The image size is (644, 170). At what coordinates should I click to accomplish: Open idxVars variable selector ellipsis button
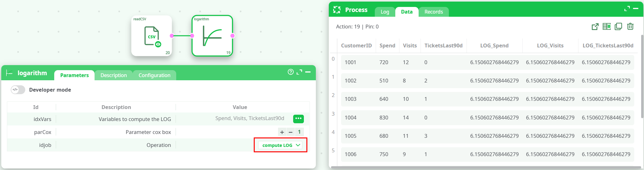(298, 118)
